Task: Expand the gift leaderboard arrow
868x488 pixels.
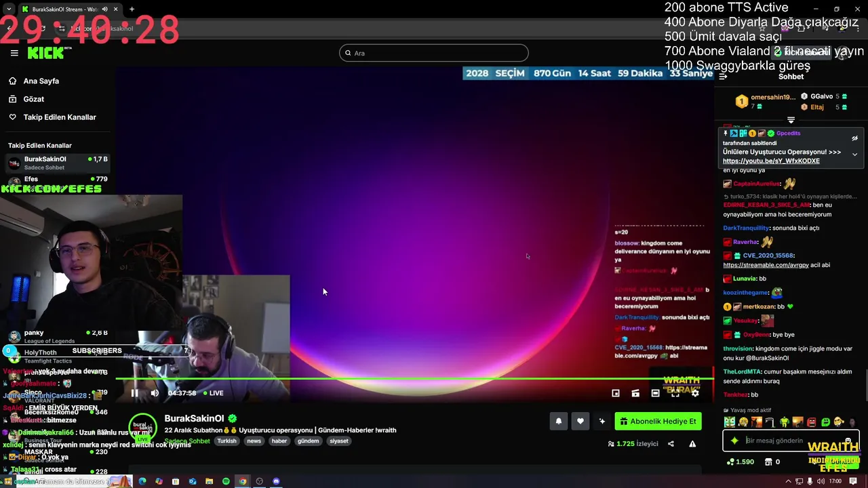Action: 791,120
